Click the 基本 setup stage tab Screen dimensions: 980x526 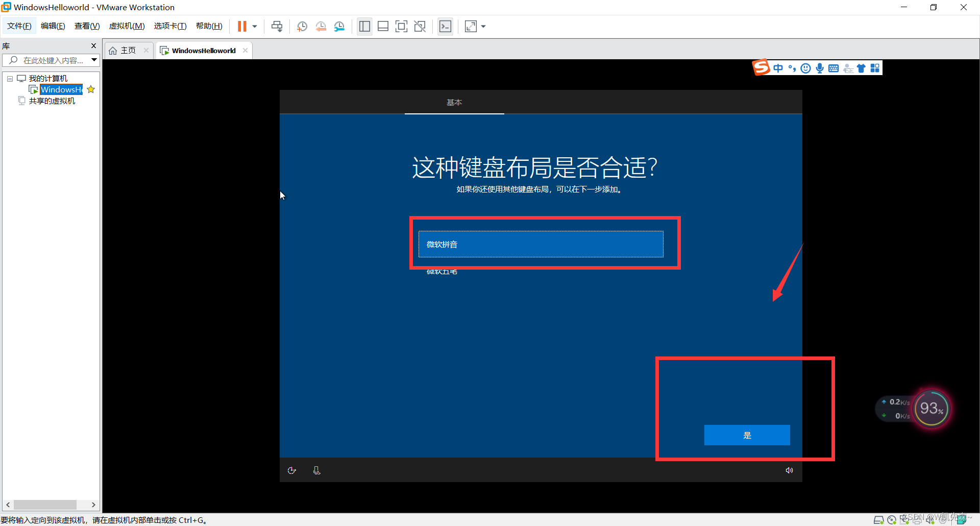(454, 103)
